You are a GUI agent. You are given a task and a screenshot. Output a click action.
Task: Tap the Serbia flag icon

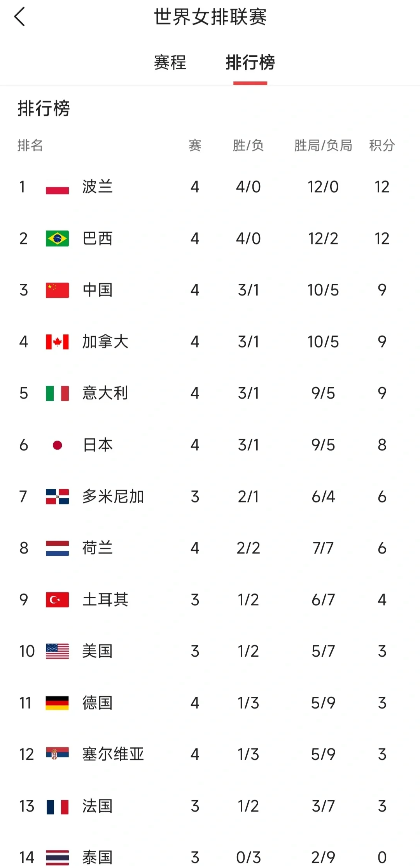click(x=57, y=754)
